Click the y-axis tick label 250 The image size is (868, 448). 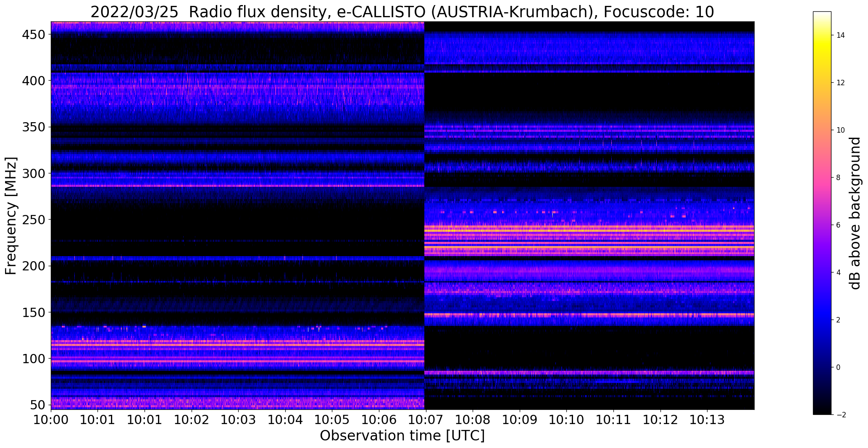click(x=33, y=220)
